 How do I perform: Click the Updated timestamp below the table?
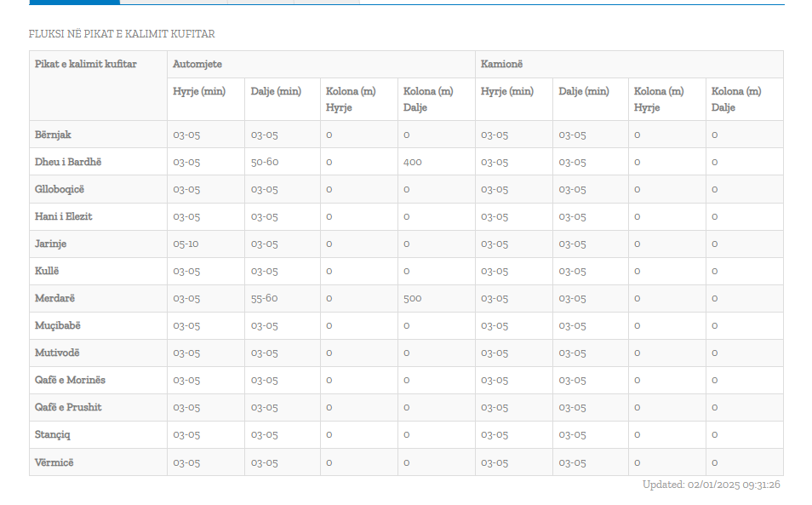coord(711,485)
